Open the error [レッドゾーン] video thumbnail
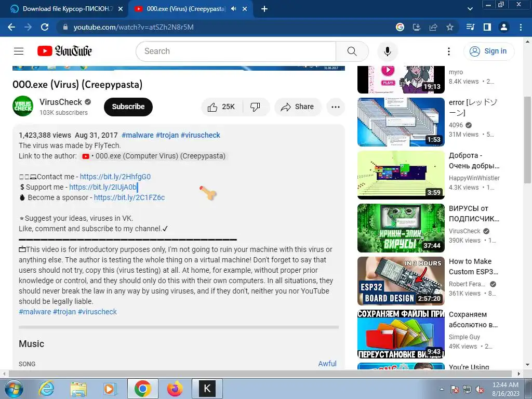The image size is (532, 399). (x=401, y=122)
